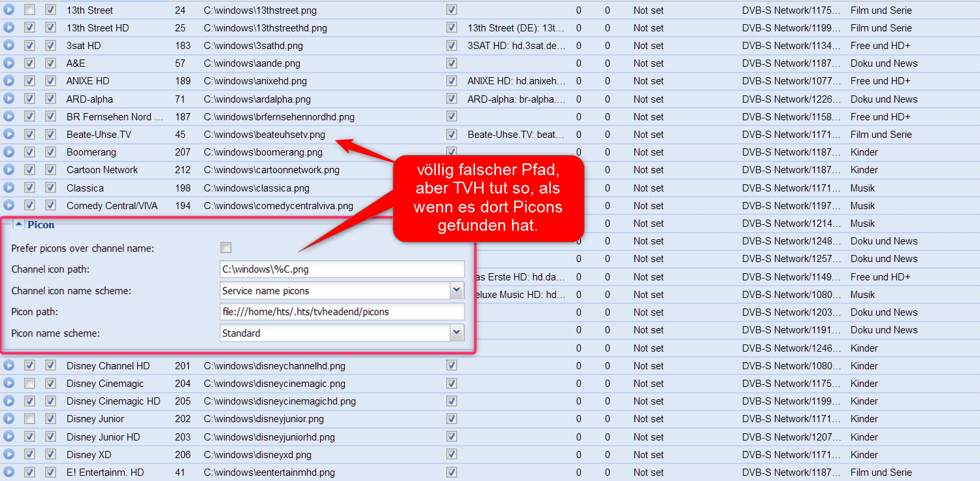Click 'Musik' tag for Classica
Screen dimensions: 980x481
(863, 188)
